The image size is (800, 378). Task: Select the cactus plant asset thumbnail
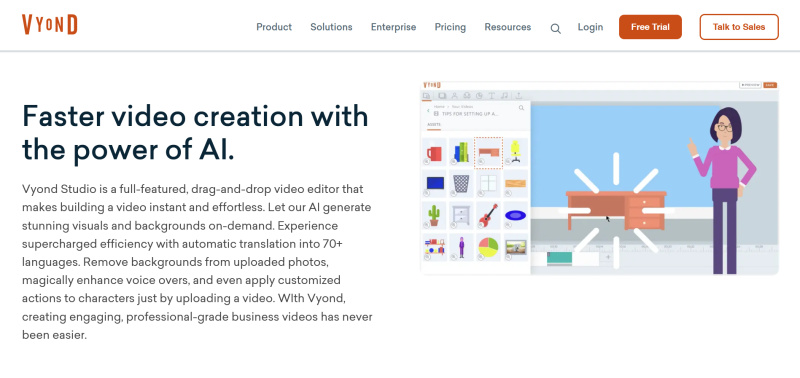434,215
